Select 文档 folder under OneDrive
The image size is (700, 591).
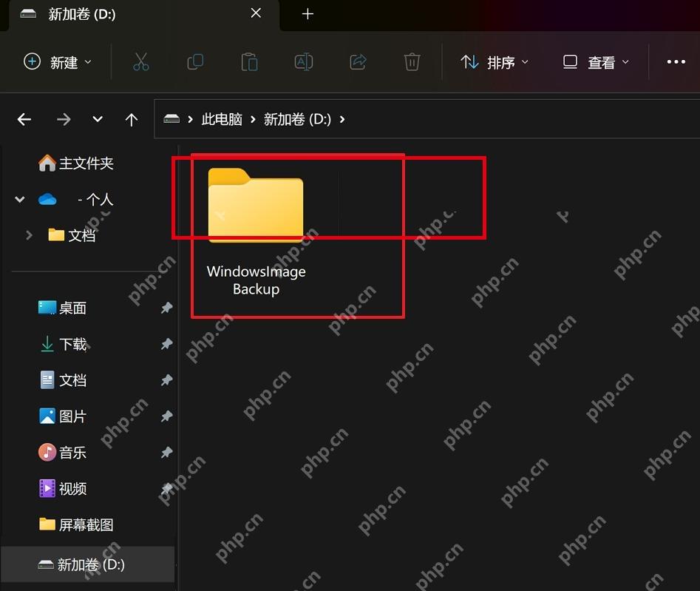click(72, 235)
